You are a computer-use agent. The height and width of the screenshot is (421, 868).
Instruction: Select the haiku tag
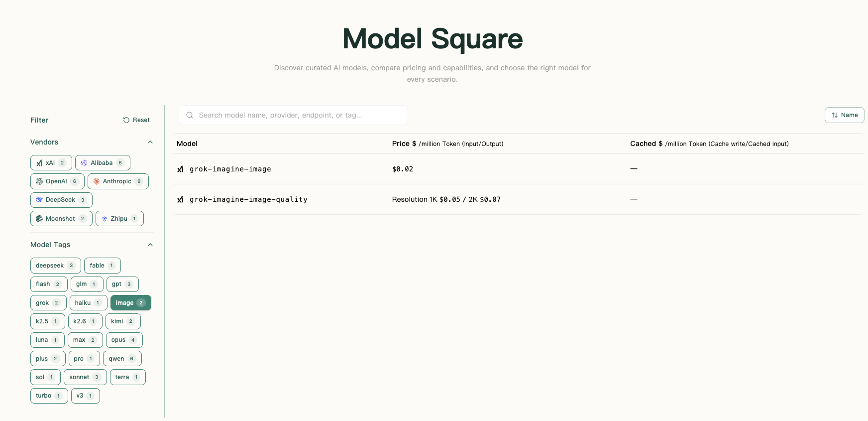click(89, 303)
